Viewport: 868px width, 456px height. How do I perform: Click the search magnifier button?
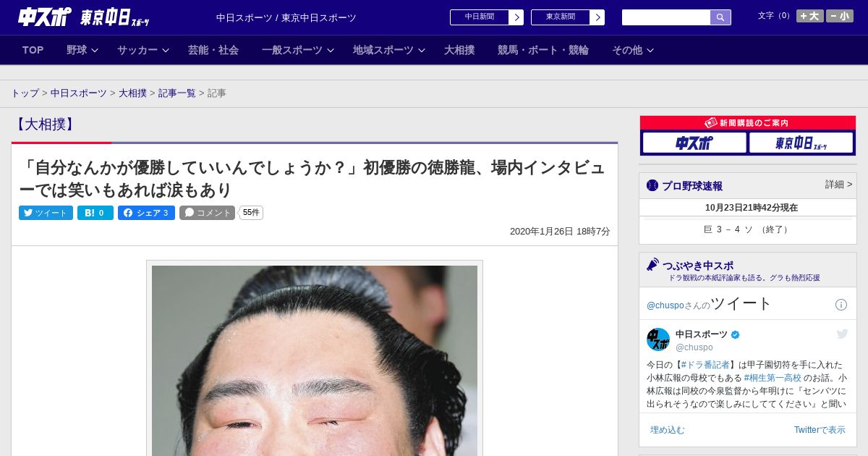tap(720, 17)
